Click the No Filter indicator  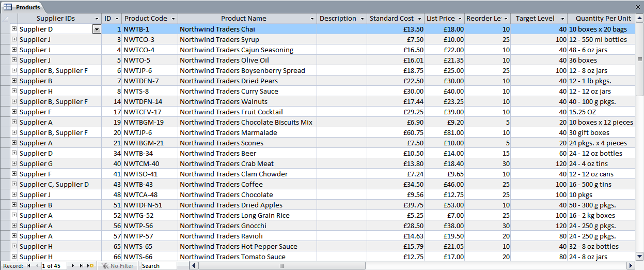coord(118,265)
